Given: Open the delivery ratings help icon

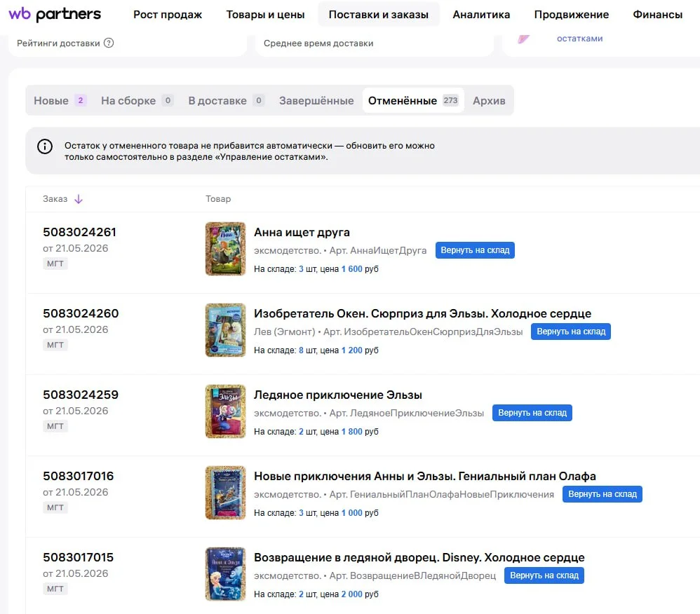Looking at the screenshot, I should click(109, 43).
